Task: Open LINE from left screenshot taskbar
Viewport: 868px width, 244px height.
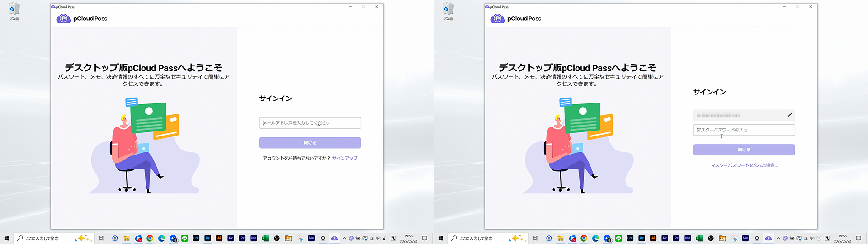Action: pos(184,238)
